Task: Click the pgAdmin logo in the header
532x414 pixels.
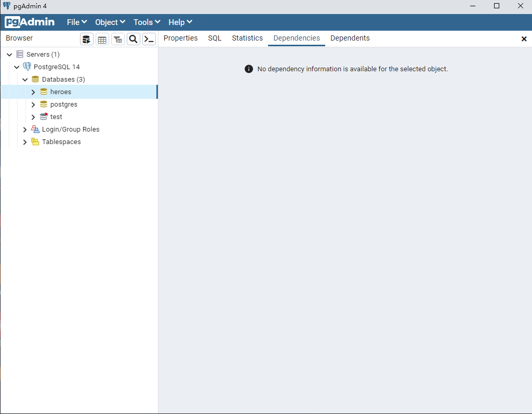Action: [x=30, y=22]
